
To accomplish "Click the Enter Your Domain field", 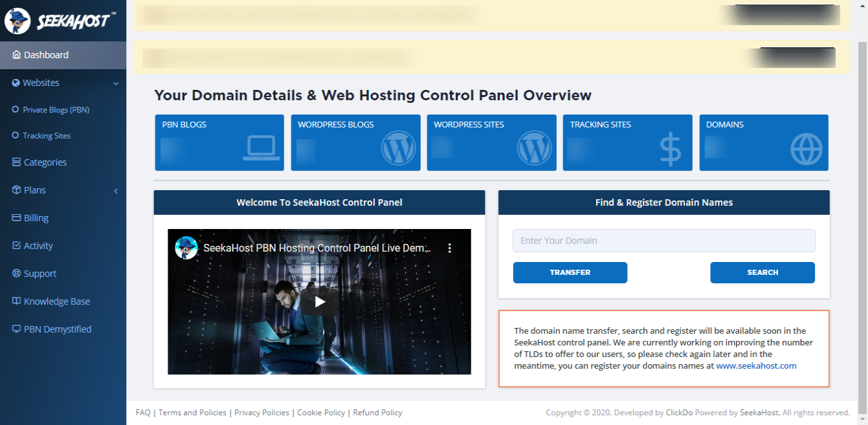I will [663, 241].
